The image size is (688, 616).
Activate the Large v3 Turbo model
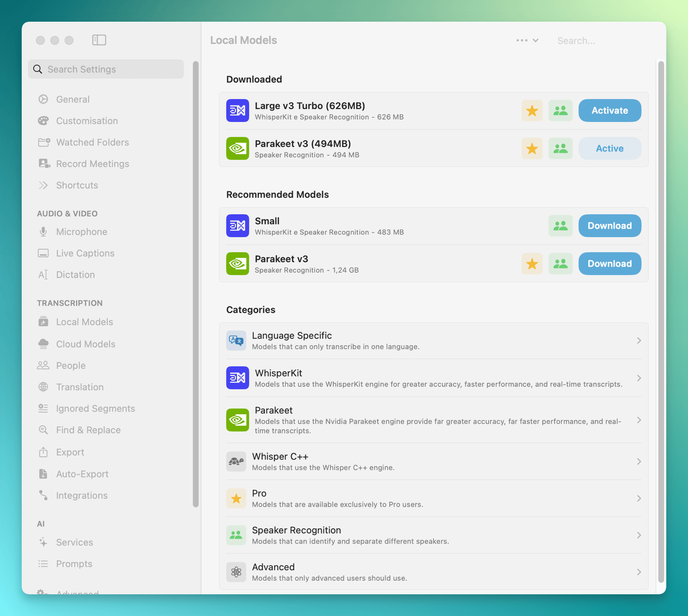pyautogui.click(x=610, y=110)
